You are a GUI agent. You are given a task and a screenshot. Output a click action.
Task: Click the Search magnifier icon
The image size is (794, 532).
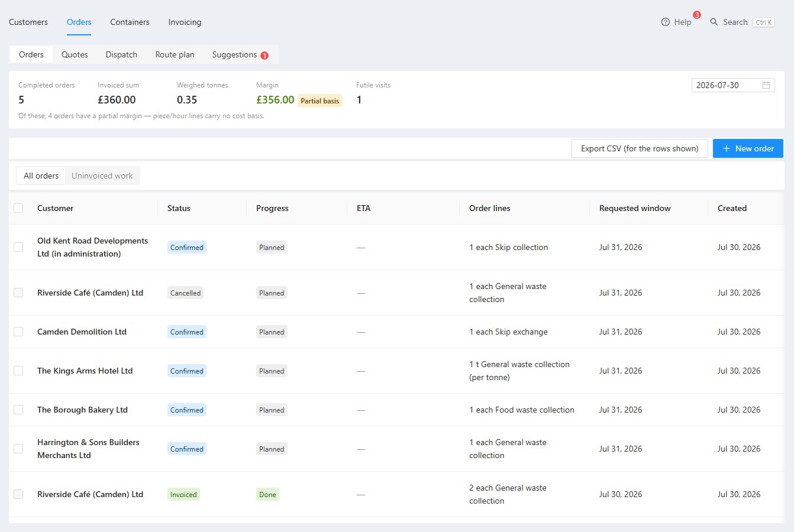pos(714,22)
